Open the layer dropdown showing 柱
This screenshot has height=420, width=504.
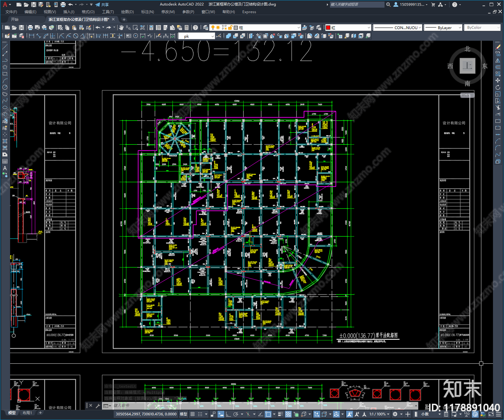coord(255,28)
